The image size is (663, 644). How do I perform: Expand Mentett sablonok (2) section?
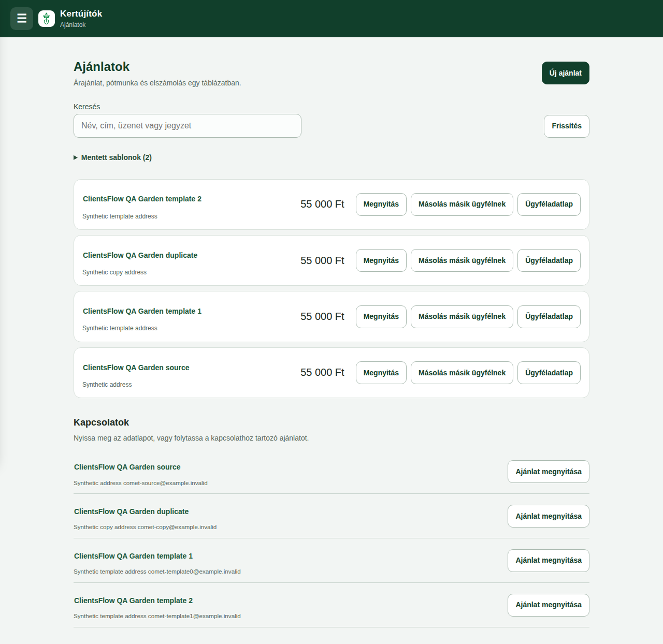coord(113,157)
